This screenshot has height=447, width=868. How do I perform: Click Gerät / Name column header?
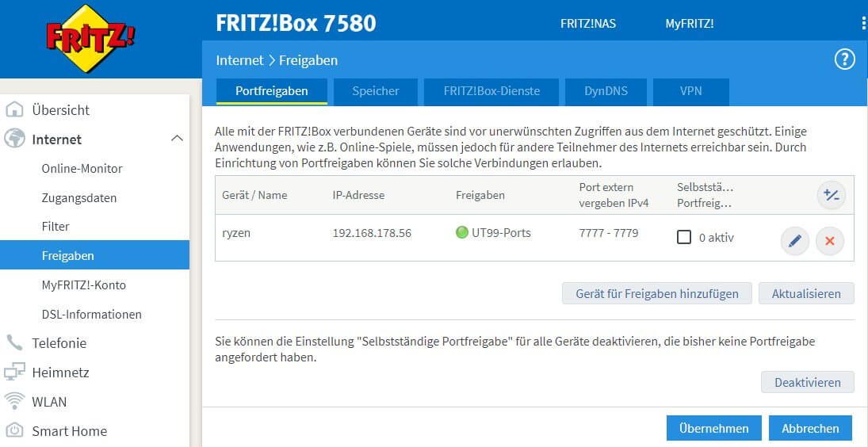pyautogui.click(x=254, y=195)
